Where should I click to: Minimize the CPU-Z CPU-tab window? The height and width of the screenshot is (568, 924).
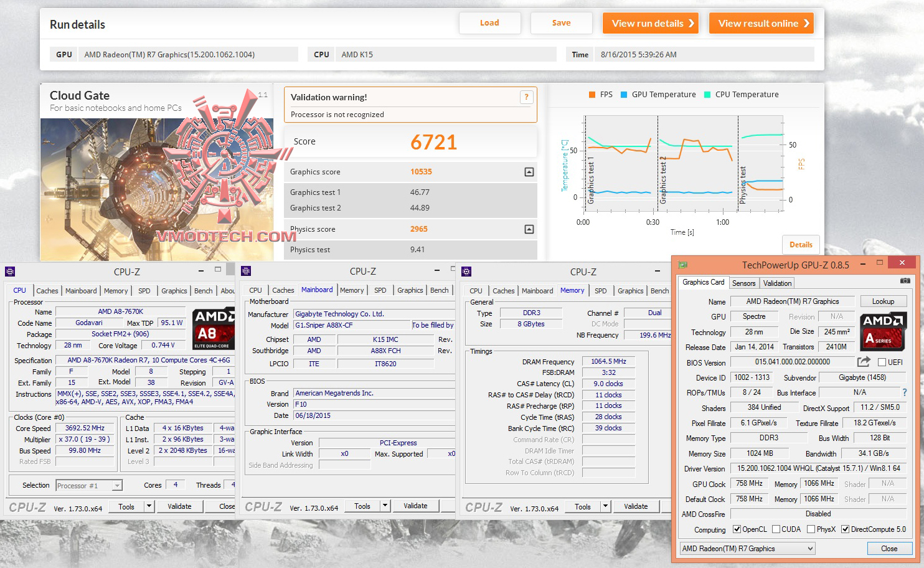click(x=201, y=271)
